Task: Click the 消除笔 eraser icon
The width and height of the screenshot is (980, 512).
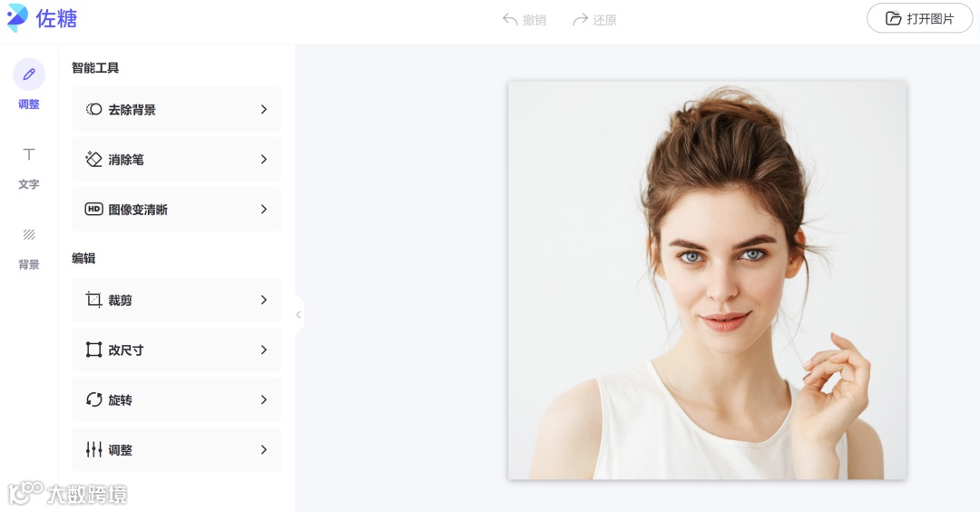Action: (x=93, y=160)
